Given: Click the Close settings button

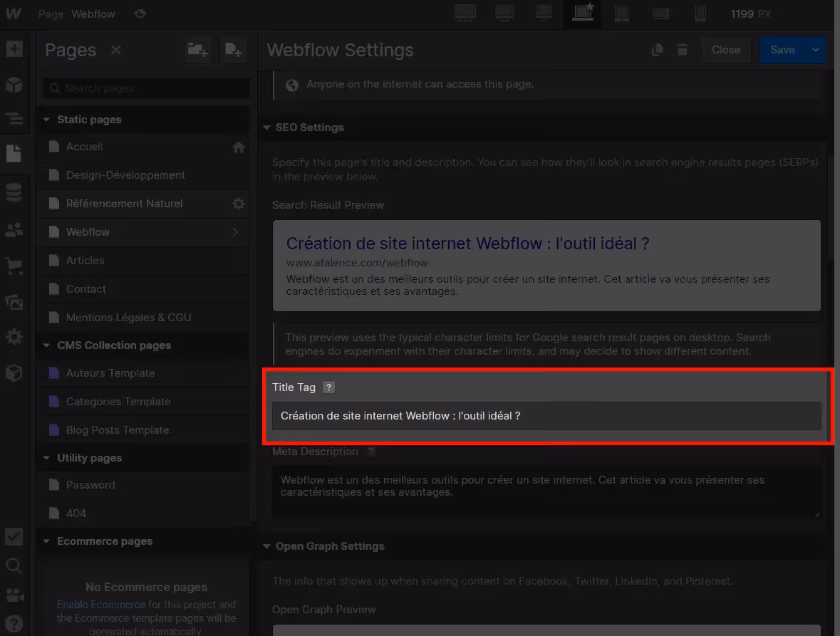Looking at the screenshot, I should click(726, 50).
